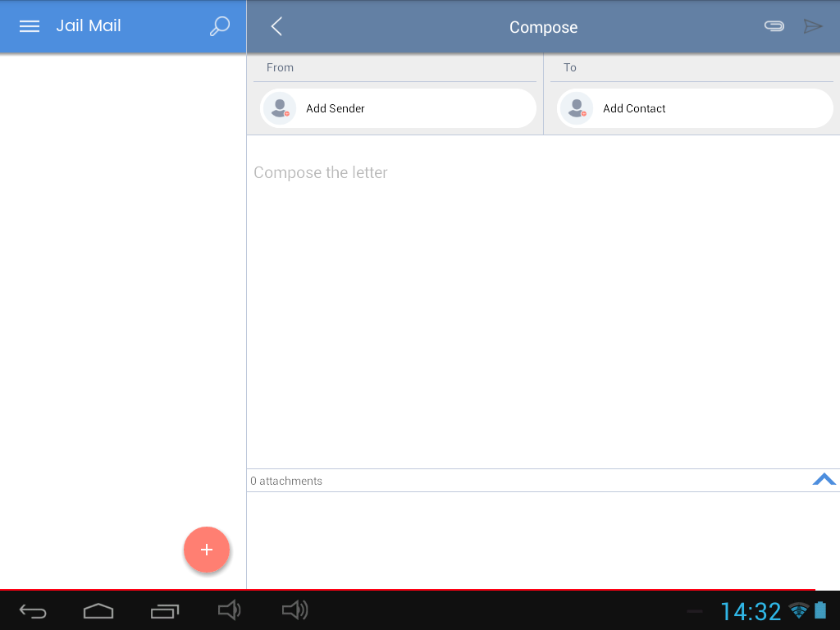Click the 0 attachments label

tap(286, 481)
